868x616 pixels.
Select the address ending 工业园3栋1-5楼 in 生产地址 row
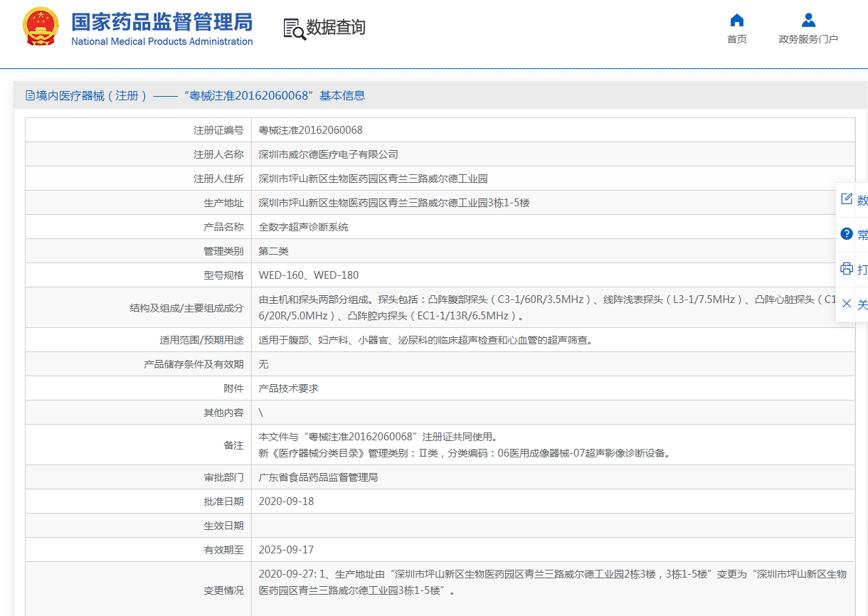point(394,203)
